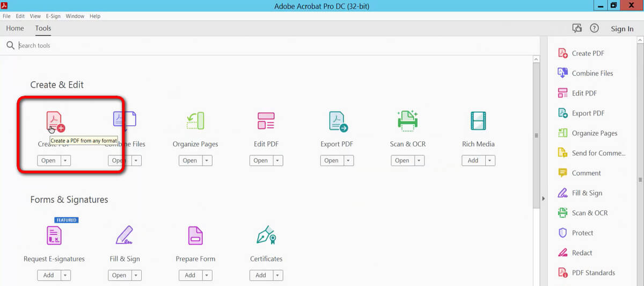The image size is (644, 286).
Task: Click the Request E-signatures icon
Action: point(54,235)
